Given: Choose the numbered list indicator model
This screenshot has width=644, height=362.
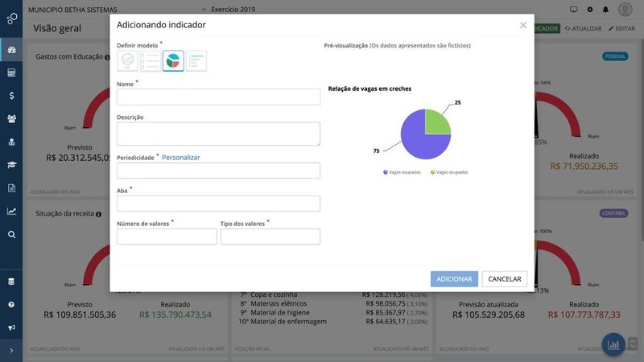Looking at the screenshot, I should click(151, 61).
